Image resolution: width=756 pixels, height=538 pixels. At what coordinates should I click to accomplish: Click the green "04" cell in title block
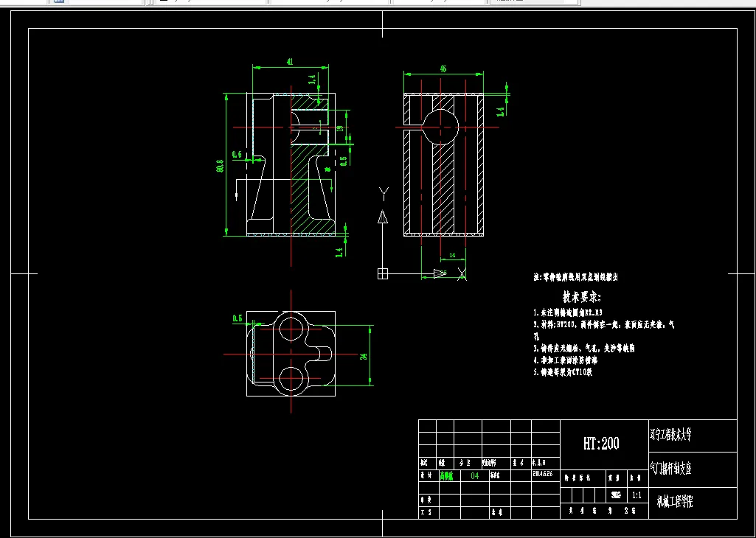click(475, 476)
